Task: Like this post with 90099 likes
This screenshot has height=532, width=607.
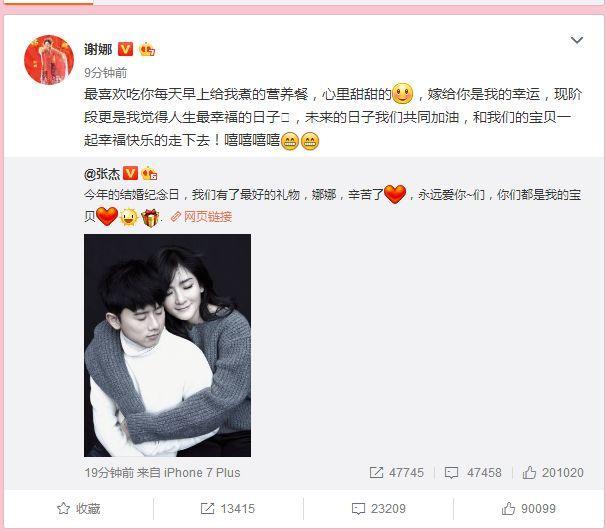Action: pyautogui.click(x=528, y=508)
